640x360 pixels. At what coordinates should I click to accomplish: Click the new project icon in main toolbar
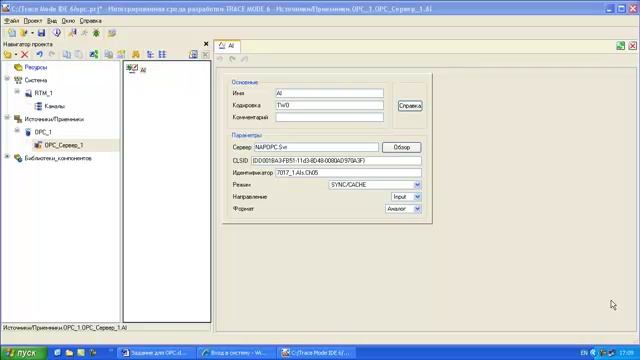tap(12, 33)
